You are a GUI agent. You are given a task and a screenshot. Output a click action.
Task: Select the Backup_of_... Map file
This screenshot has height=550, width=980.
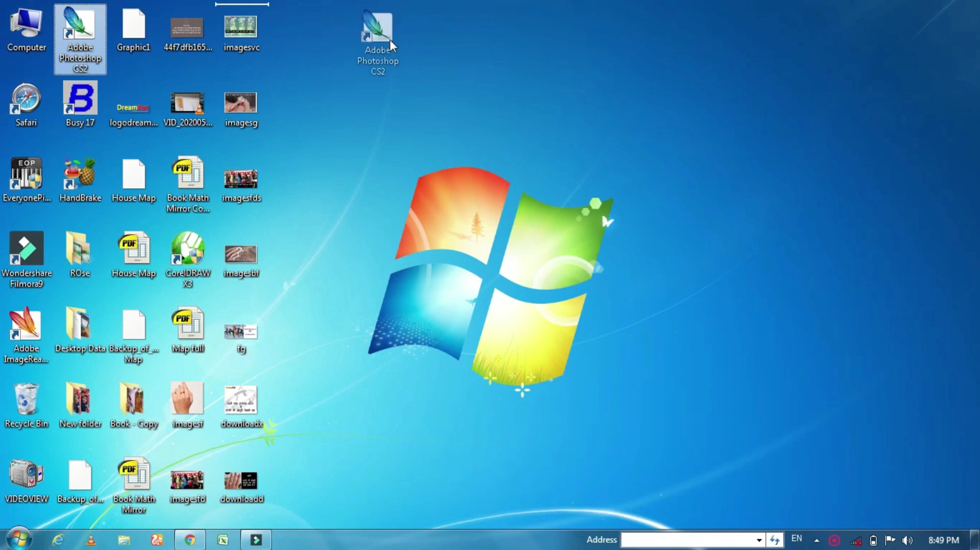[x=134, y=336]
